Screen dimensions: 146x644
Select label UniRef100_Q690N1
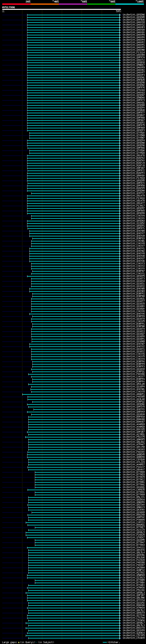click(x=134, y=555)
